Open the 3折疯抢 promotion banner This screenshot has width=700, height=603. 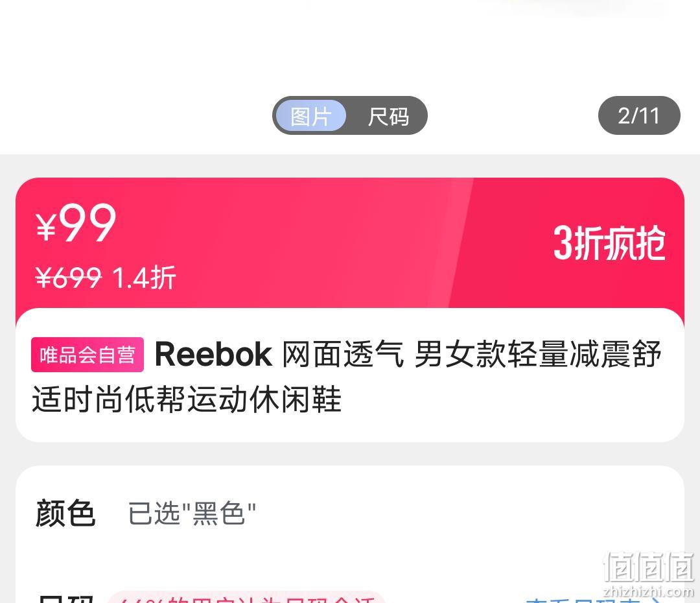pyautogui.click(x=609, y=242)
